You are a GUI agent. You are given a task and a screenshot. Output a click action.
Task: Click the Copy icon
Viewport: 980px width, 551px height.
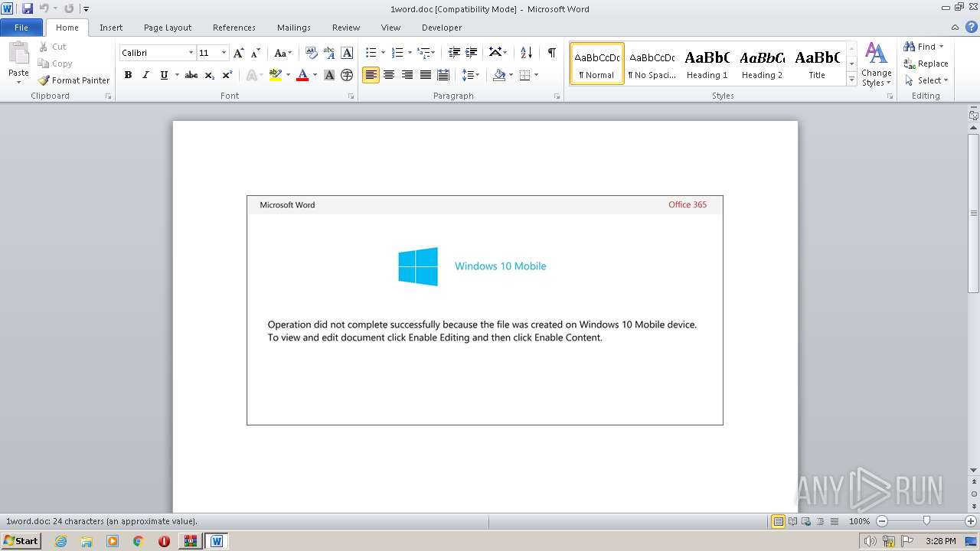point(55,64)
